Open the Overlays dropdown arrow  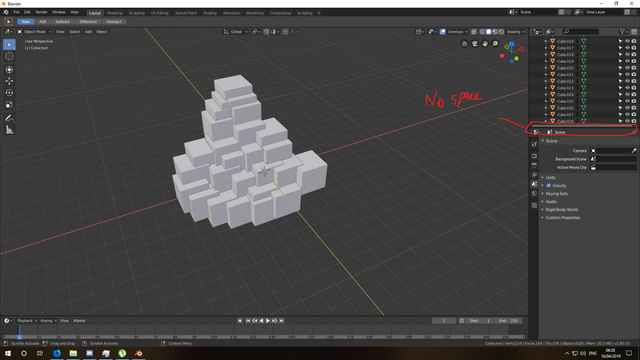click(x=467, y=32)
